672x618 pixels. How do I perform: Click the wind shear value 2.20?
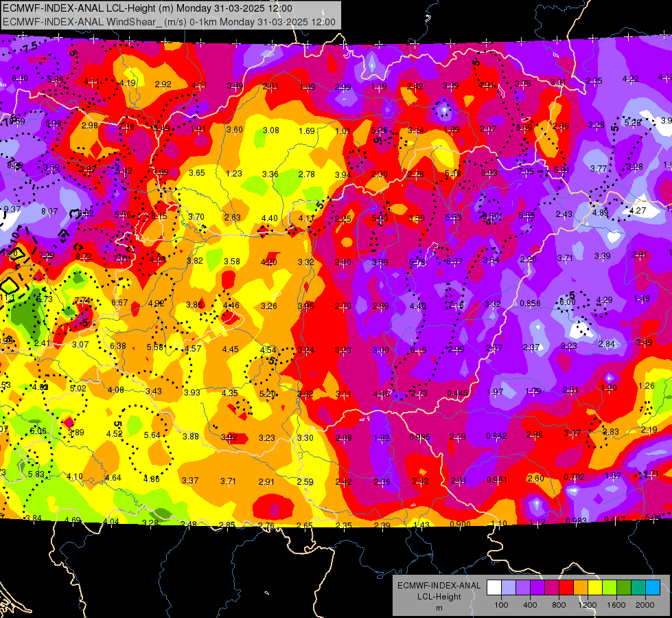[x=528, y=260]
